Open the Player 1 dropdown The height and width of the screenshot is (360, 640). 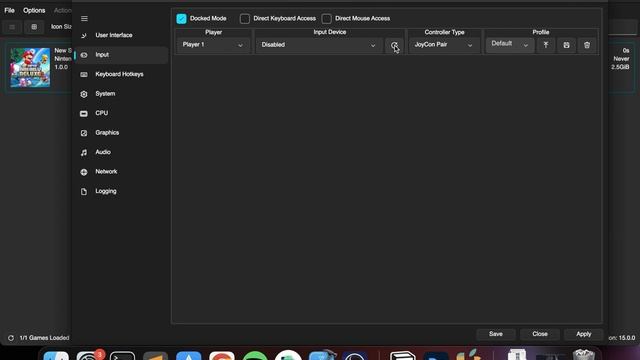click(213, 45)
